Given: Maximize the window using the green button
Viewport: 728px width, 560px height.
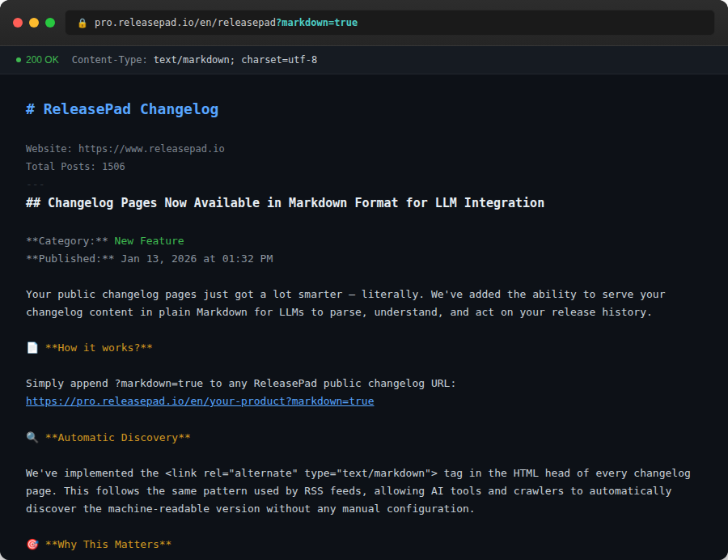Looking at the screenshot, I should click(x=50, y=23).
